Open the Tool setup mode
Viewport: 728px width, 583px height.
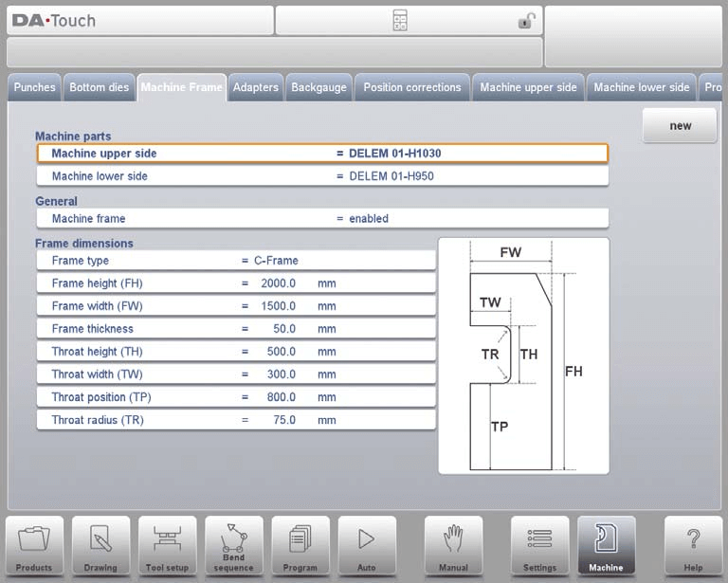pyautogui.click(x=167, y=546)
